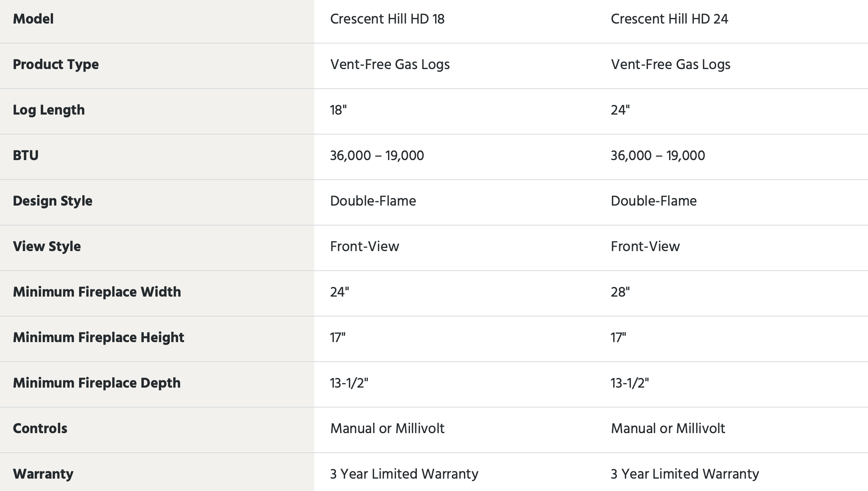Click the HD 24 BTU range value

(658, 155)
